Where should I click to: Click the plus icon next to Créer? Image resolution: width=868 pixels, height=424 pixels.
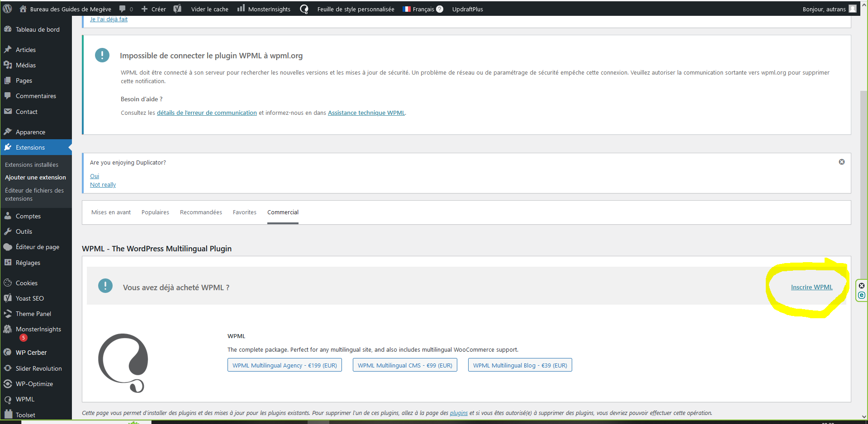click(145, 9)
